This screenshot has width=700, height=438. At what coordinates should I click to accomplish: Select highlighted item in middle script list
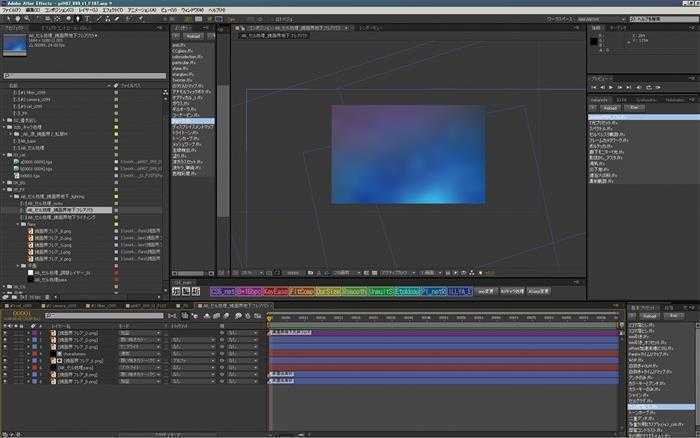(x=193, y=121)
